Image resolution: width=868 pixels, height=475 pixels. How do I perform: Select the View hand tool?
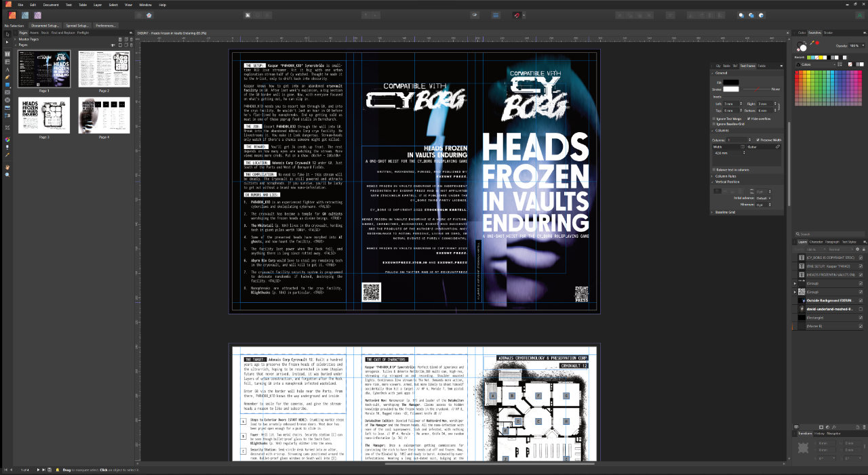7,167
